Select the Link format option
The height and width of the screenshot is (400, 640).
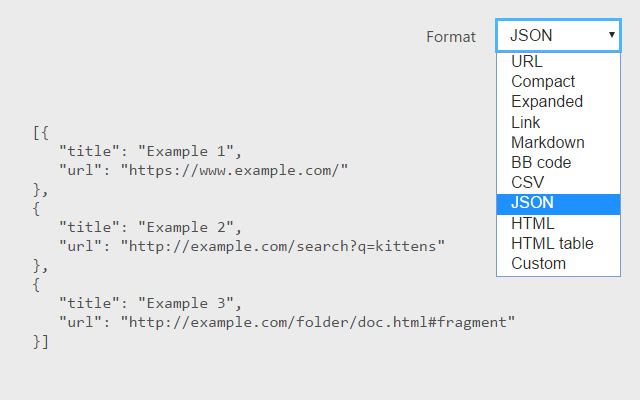coord(526,122)
